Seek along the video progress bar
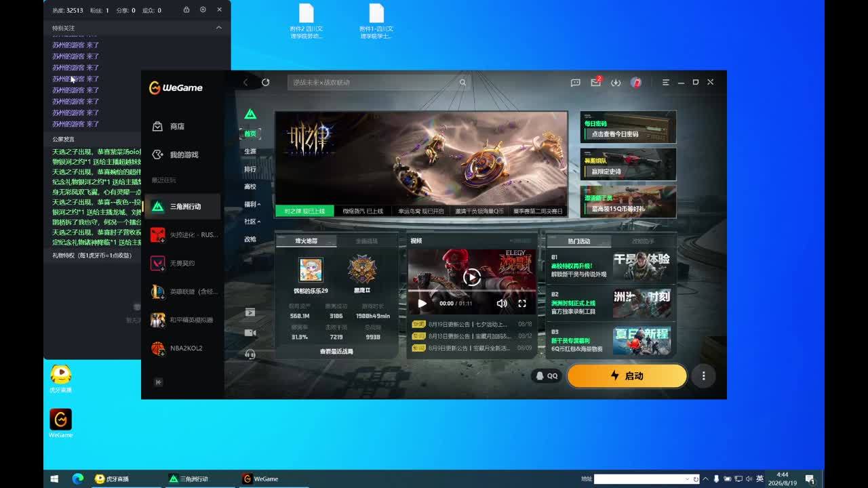Screen dimensions: 868x488 pyautogui.click(x=472, y=291)
